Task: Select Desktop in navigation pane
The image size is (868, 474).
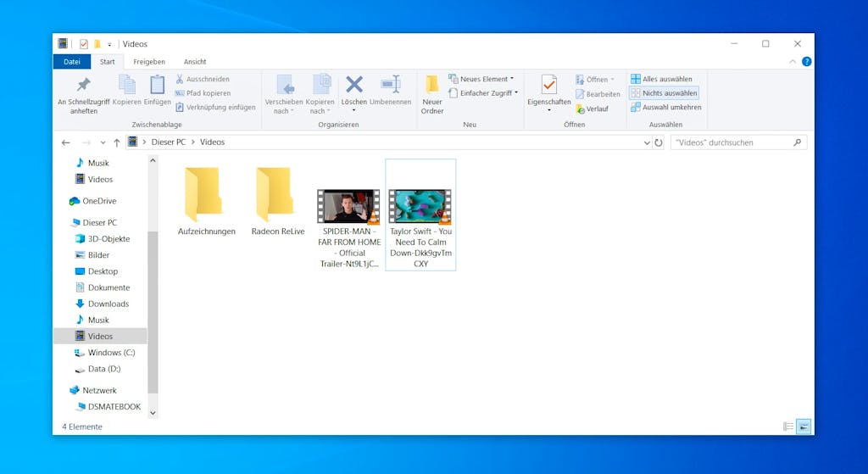Action: 96,271
